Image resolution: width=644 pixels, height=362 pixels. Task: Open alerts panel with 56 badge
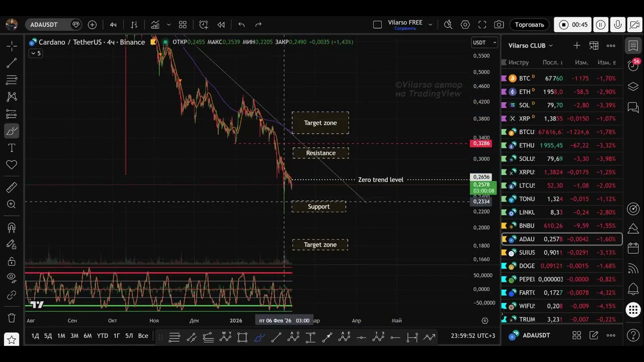coord(633,65)
